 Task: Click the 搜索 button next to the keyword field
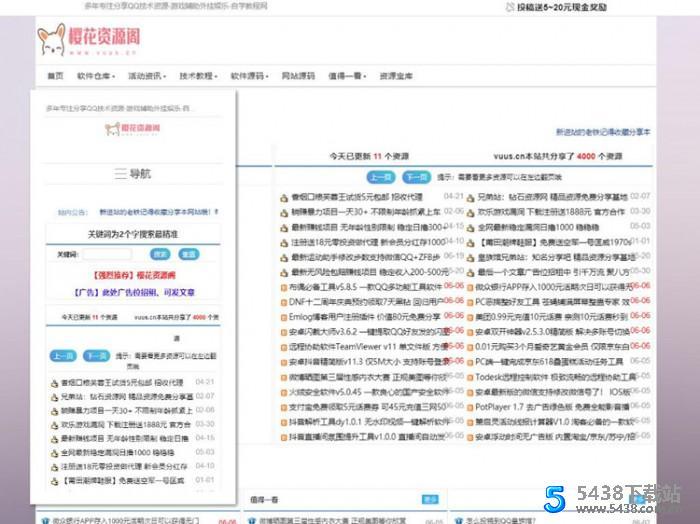160,254
